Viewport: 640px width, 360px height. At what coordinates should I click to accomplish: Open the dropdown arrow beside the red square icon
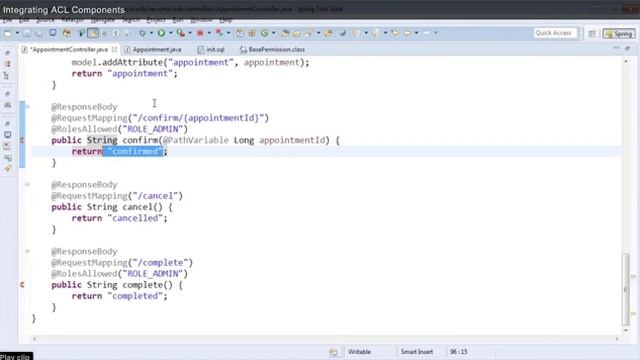coord(209,33)
